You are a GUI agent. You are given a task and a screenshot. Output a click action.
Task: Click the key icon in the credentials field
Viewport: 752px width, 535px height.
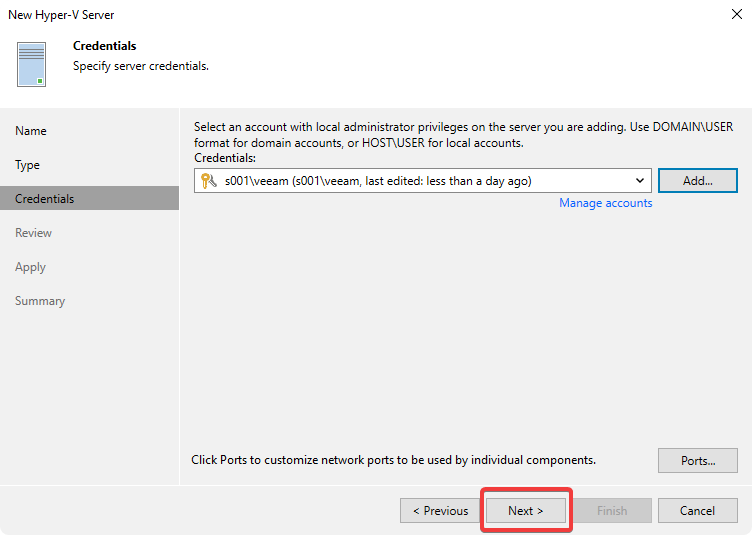pyautogui.click(x=208, y=181)
